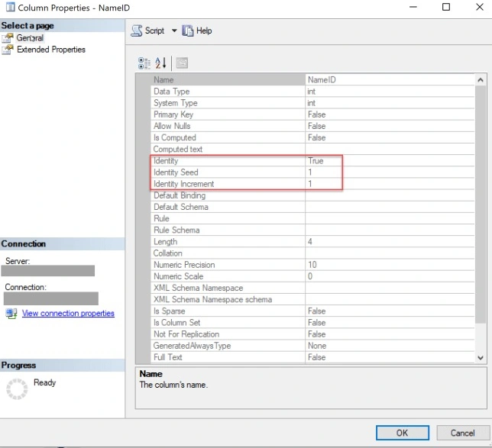This screenshot has height=448, width=492.
Task: Select the Is Computed property row
Action: (x=312, y=137)
